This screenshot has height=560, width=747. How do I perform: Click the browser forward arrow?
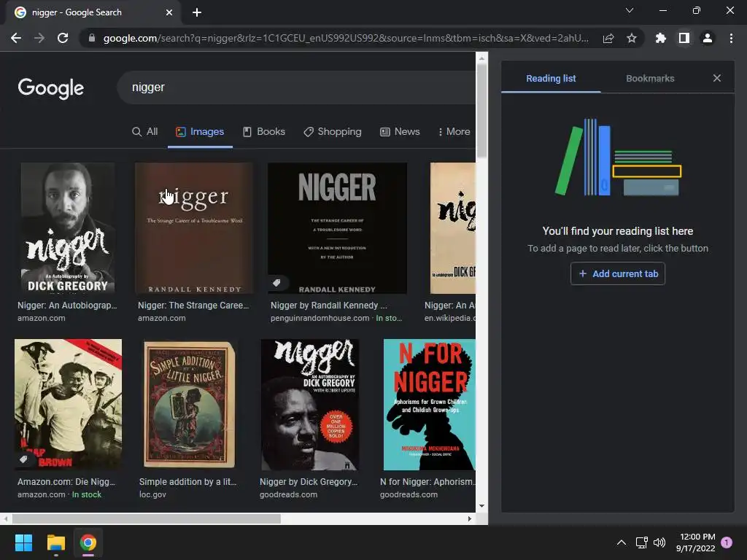coord(39,38)
